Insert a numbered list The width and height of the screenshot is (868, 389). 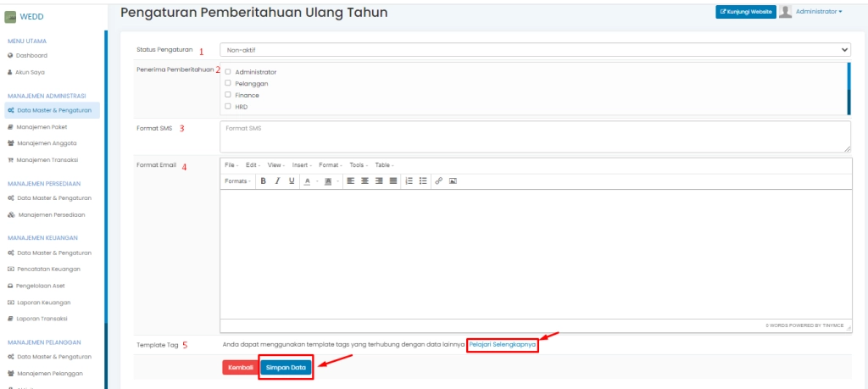click(409, 181)
